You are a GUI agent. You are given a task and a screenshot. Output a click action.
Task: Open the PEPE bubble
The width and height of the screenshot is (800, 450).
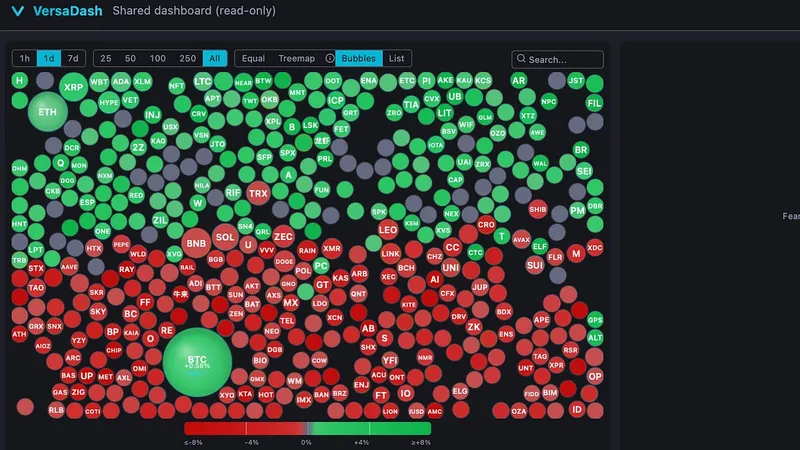click(x=121, y=244)
